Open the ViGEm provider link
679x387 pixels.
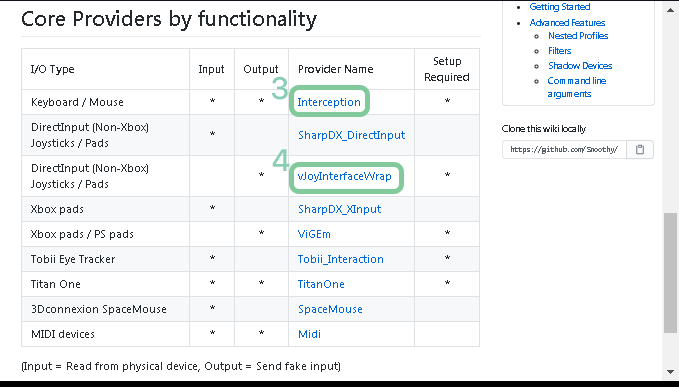(x=314, y=234)
